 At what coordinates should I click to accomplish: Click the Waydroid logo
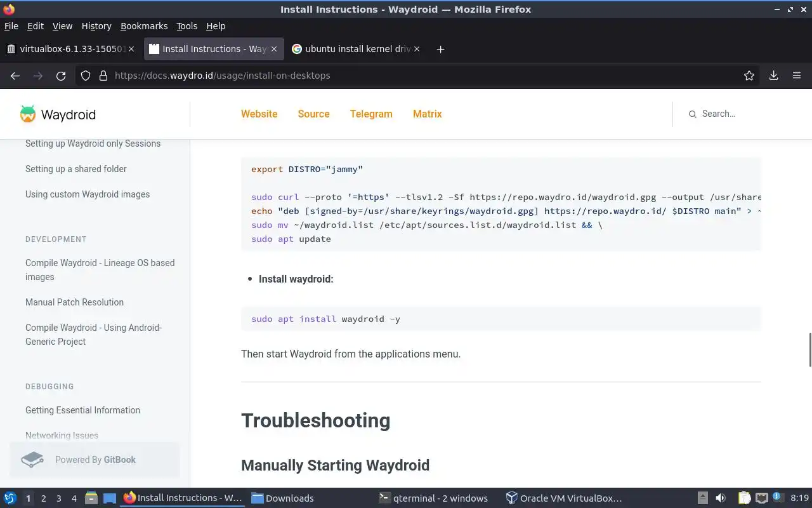coord(58,114)
